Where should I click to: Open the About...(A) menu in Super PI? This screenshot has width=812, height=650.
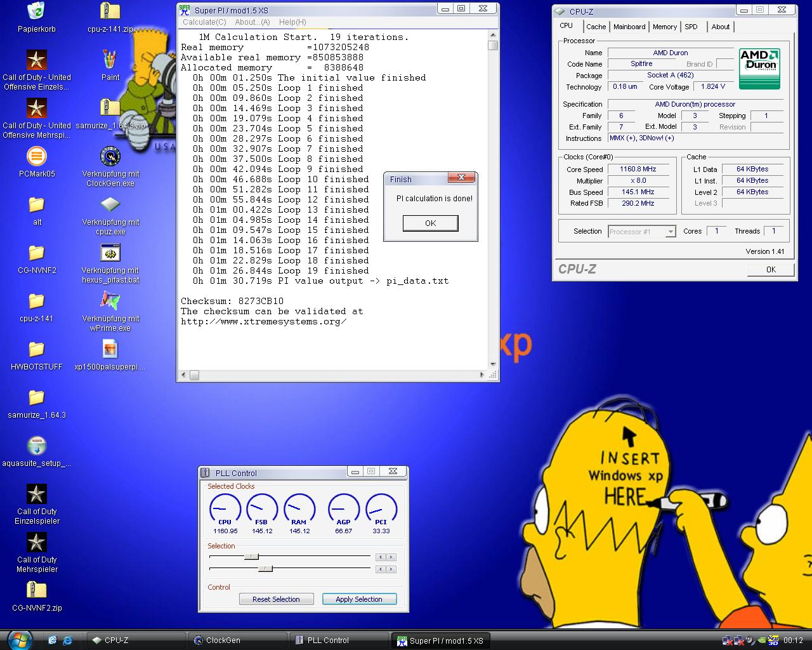[x=252, y=22]
